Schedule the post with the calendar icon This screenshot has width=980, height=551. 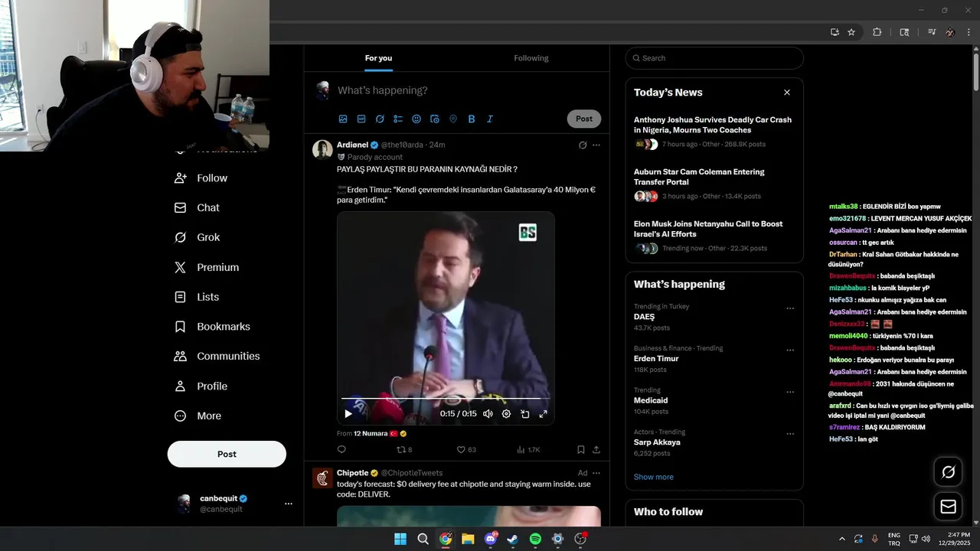click(435, 119)
